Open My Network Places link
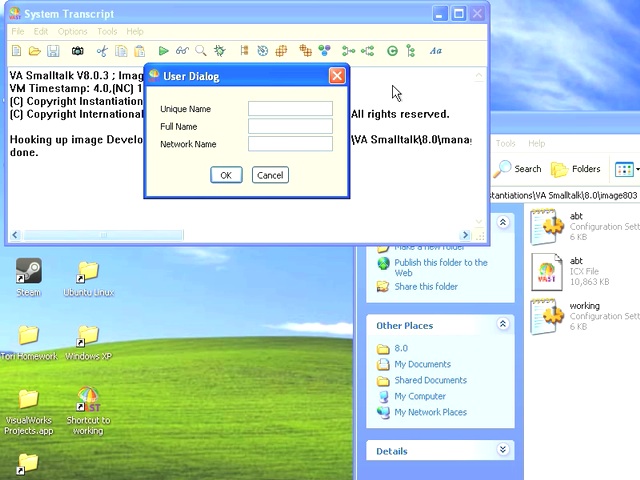Screen dimensions: 640x480 click(430, 412)
